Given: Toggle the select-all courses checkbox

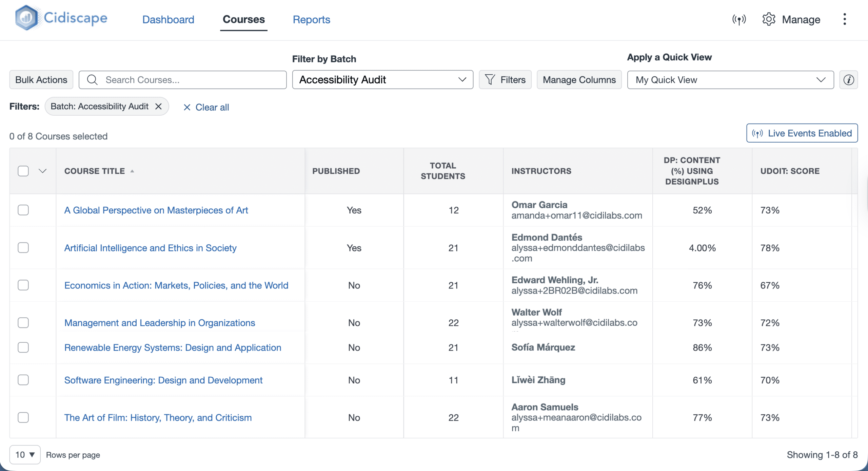Looking at the screenshot, I should pyautogui.click(x=23, y=171).
